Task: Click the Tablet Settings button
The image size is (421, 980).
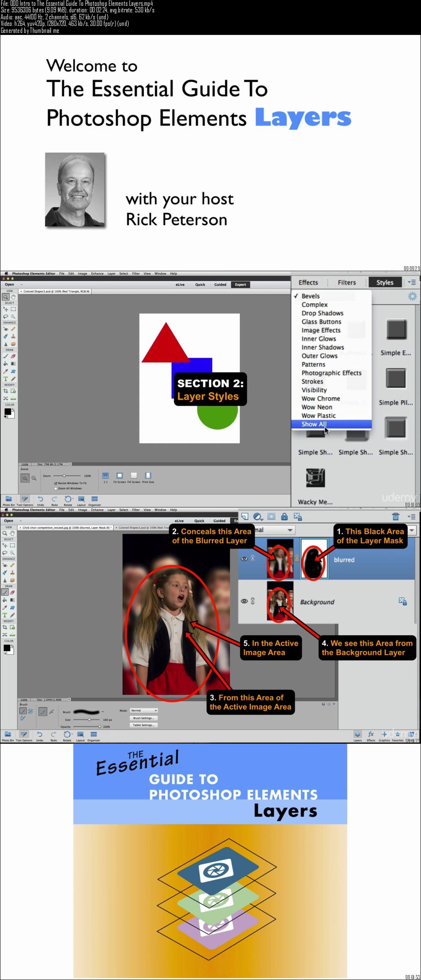Action: (x=143, y=725)
